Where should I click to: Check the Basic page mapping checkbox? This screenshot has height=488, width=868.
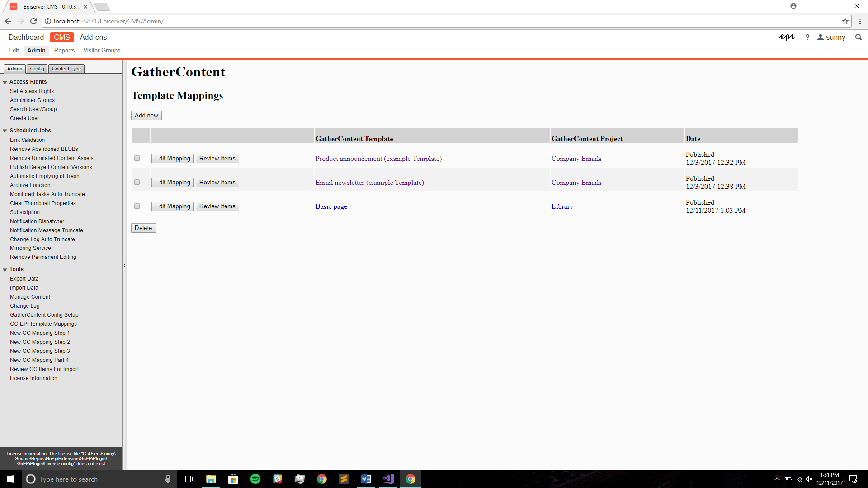(137, 206)
